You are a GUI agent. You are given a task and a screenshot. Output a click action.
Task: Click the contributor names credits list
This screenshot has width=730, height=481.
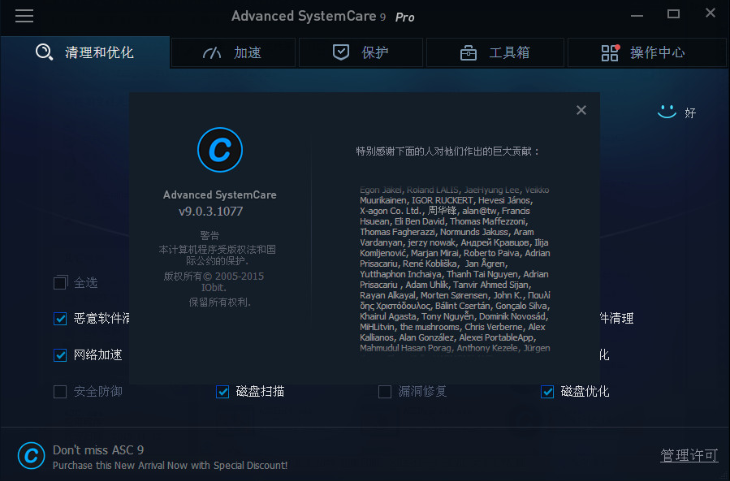point(455,269)
